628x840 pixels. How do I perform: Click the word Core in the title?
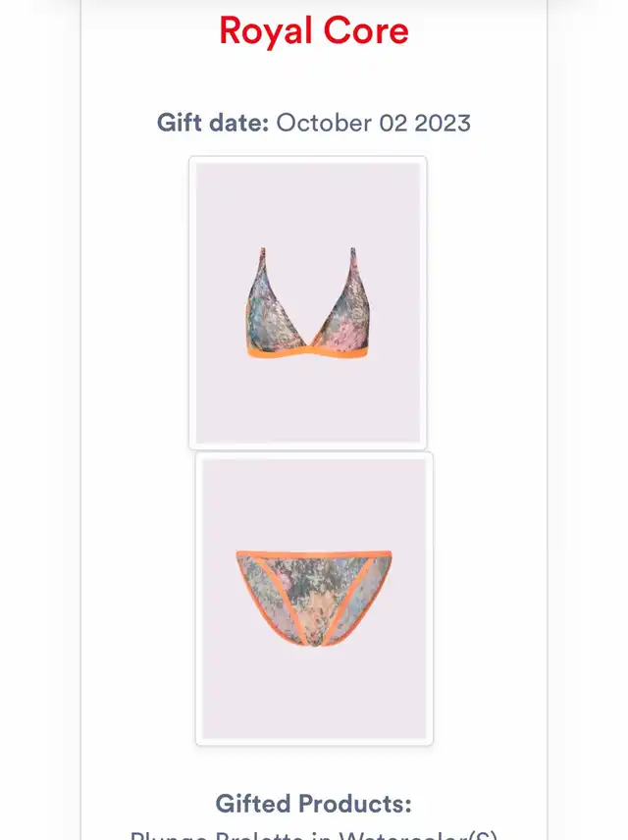(x=367, y=31)
